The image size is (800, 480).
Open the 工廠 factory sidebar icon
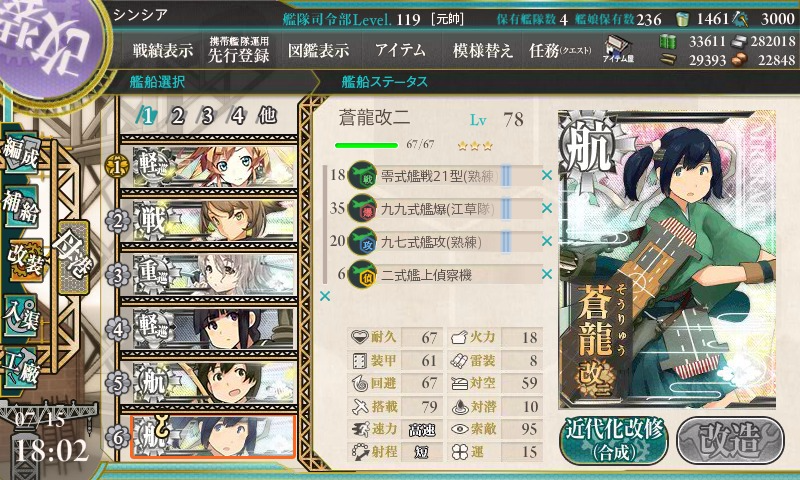click(21, 368)
